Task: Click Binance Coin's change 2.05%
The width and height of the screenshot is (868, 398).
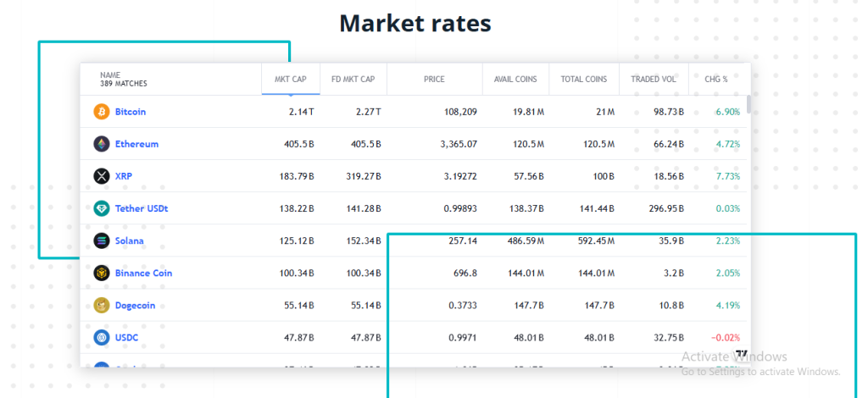Action: click(728, 273)
